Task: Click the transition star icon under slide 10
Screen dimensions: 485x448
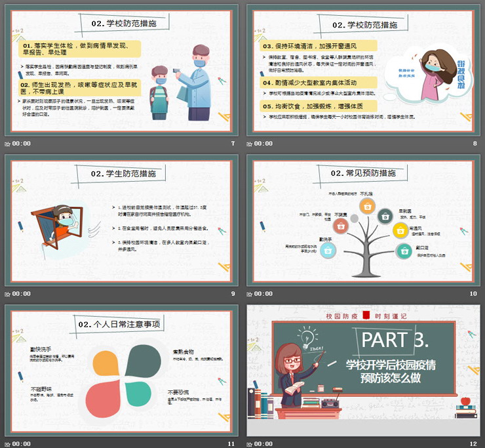Action: [x=249, y=294]
